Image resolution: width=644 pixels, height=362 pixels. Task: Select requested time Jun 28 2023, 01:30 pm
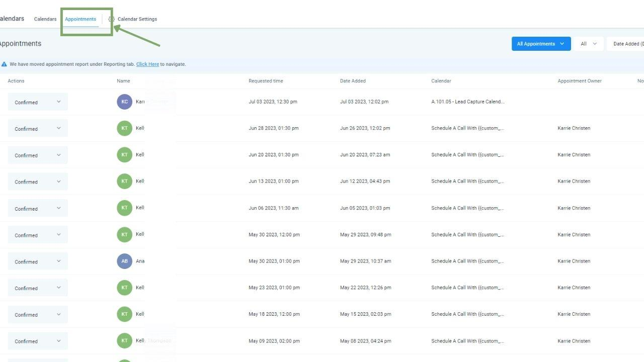tap(274, 128)
